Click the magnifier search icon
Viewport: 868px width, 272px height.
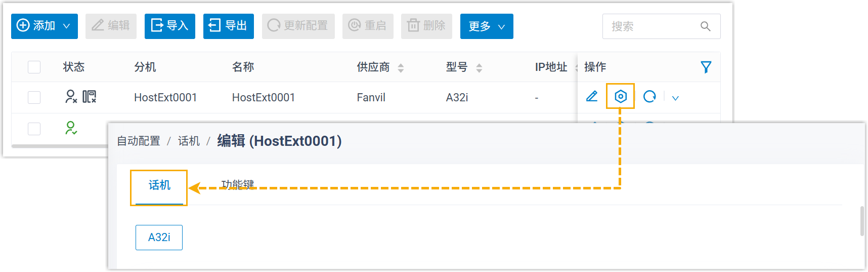click(x=705, y=26)
